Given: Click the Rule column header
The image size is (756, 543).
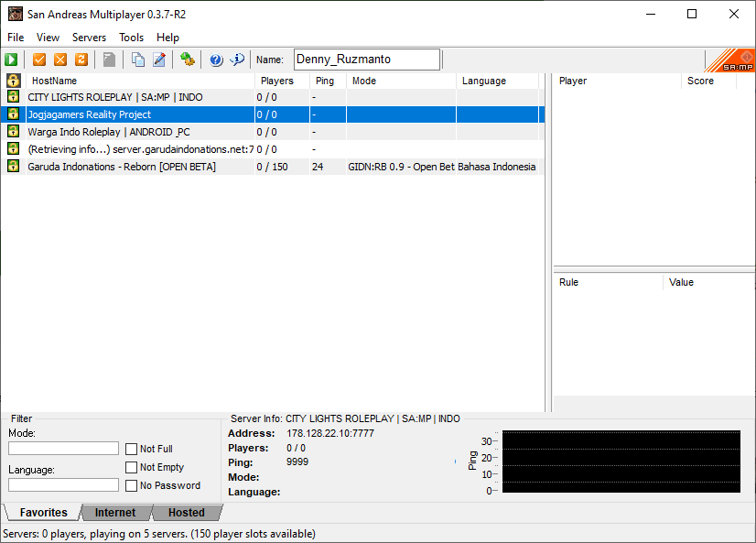Looking at the screenshot, I should coord(609,282).
